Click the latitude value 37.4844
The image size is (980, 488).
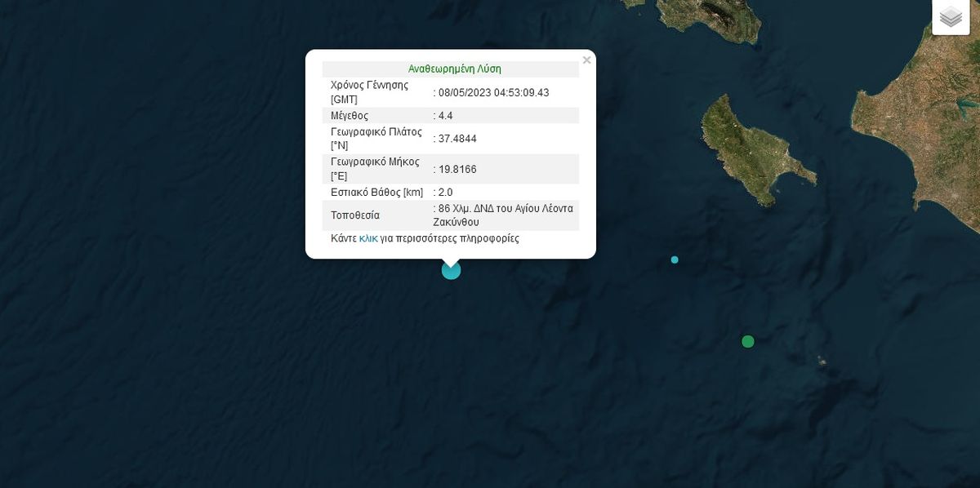457,139
